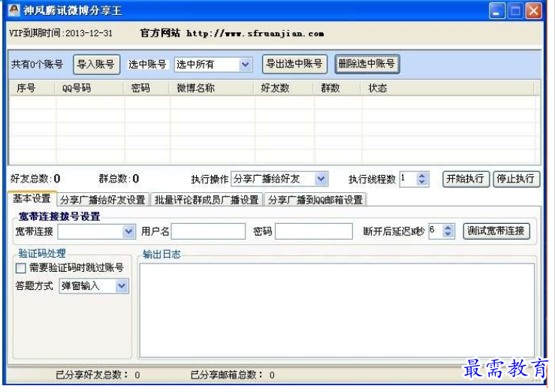Click the 导出选中账号 button
The image size is (555, 392).
click(x=294, y=64)
